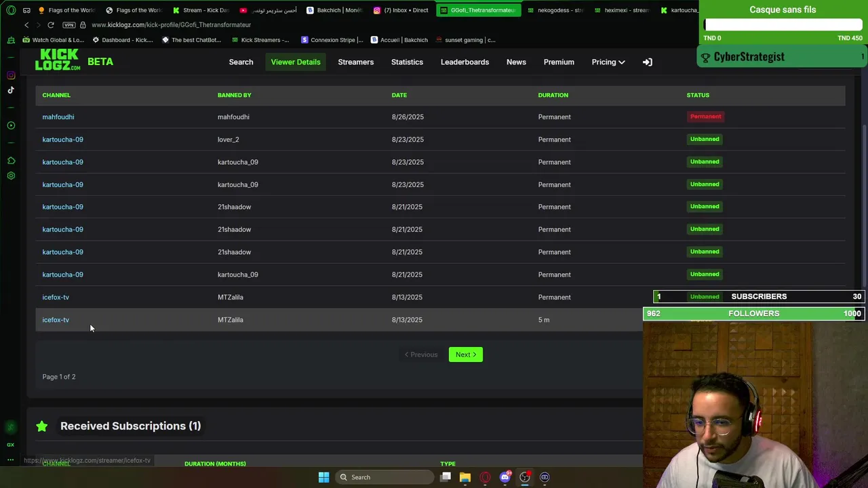868x488 pixels.
Task: Open the Leaderboards nav item
Action: tap(465, 62)
